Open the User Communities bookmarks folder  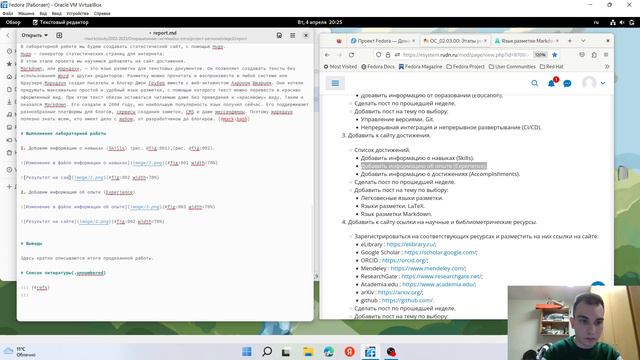[x=512, y=67]
